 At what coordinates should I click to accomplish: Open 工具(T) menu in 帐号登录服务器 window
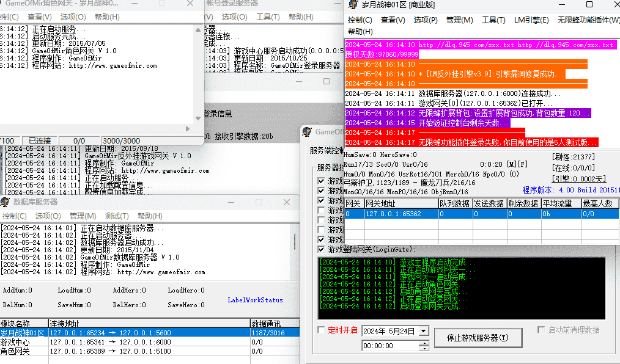pos(268,17)
